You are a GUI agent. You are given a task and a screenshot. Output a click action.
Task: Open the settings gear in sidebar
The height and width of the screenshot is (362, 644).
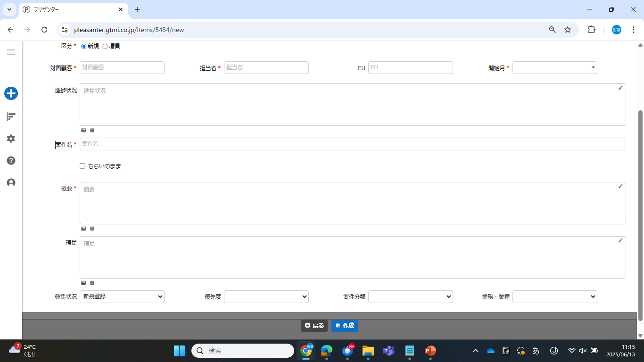(x=11, y=139)
